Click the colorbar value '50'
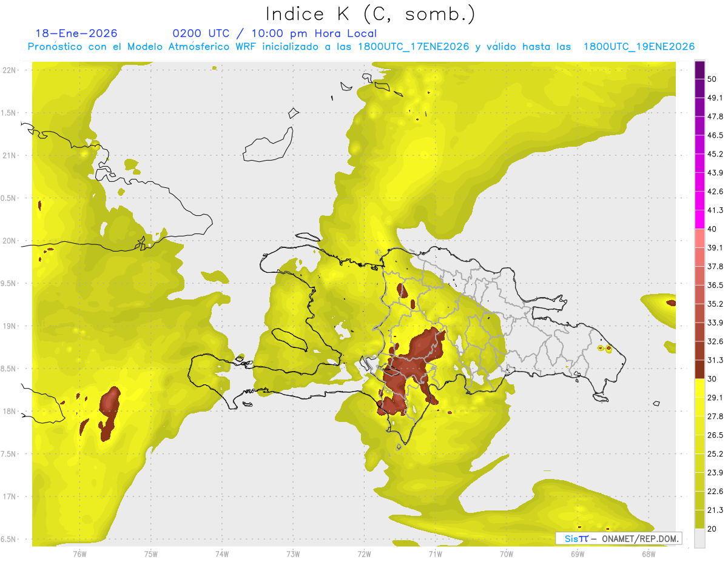 pos(712,79)
